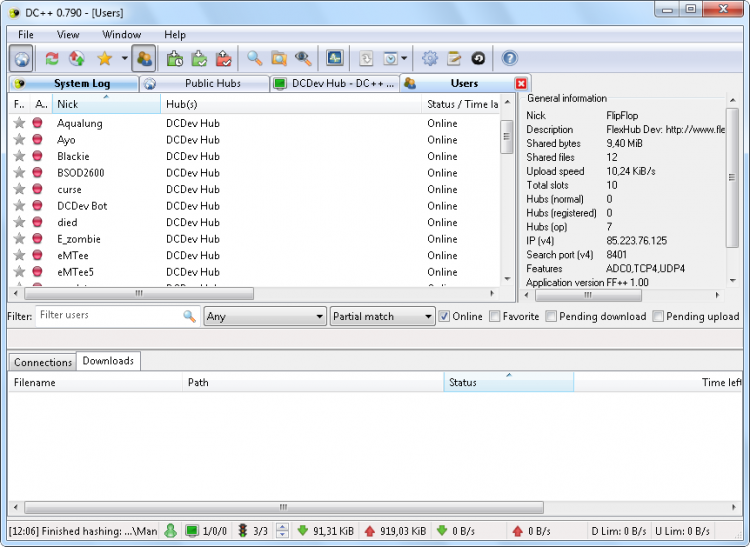750x547 pixels.
Task: Click the green user away icon in status bar
Action: coord(170,531)
